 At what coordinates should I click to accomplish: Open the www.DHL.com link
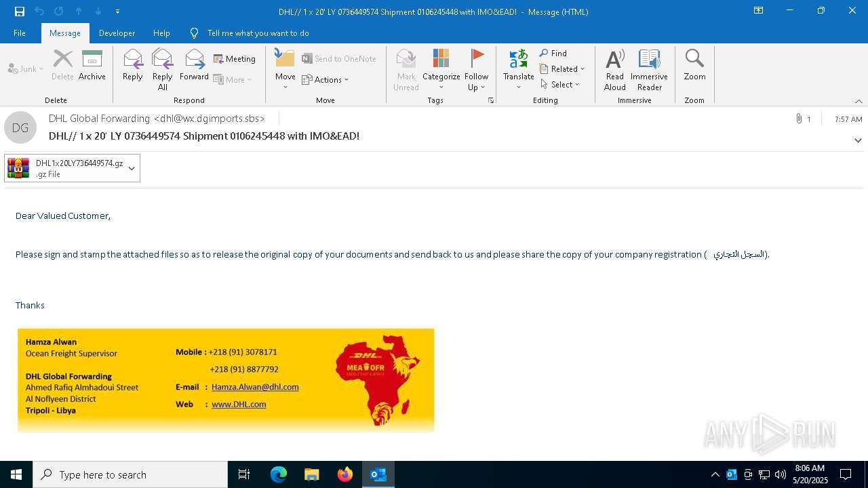tap(239, 404)
